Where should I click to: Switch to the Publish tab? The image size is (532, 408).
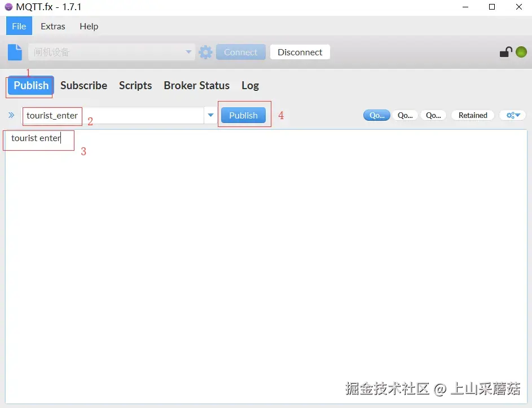(31, 86)
